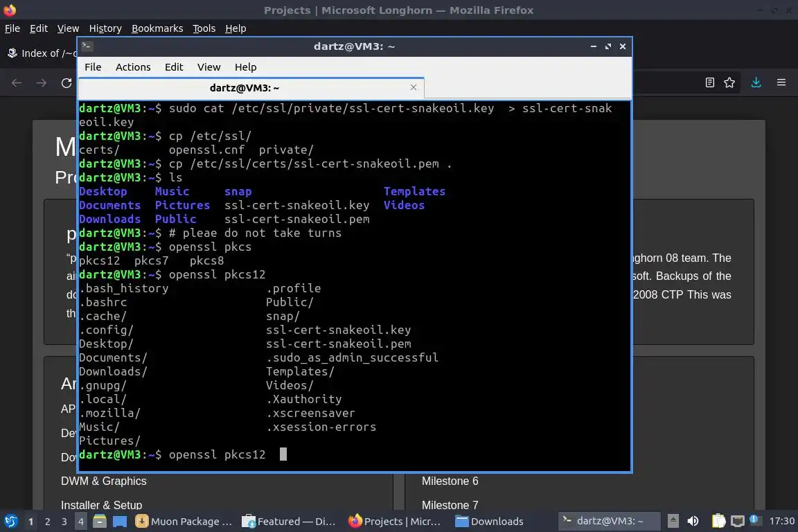The image size is (798, 532).
Task: Click the terminal icon in the terminal title bar
Action: (87, 46)
